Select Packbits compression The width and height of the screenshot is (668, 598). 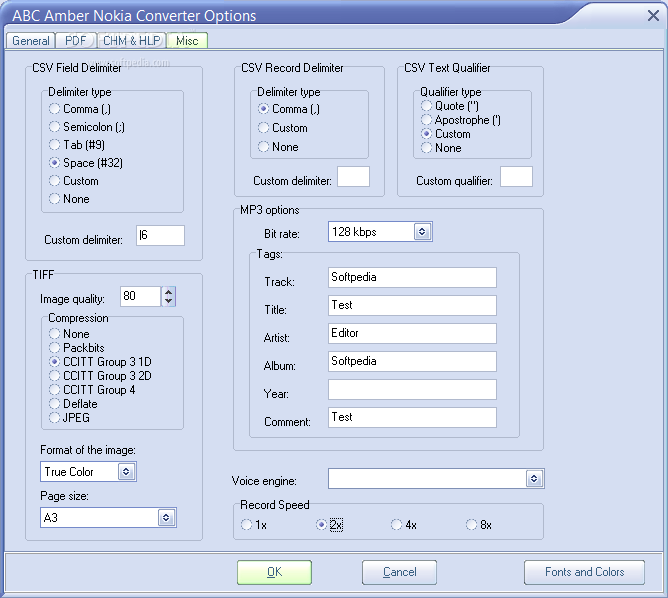point(77,348)
